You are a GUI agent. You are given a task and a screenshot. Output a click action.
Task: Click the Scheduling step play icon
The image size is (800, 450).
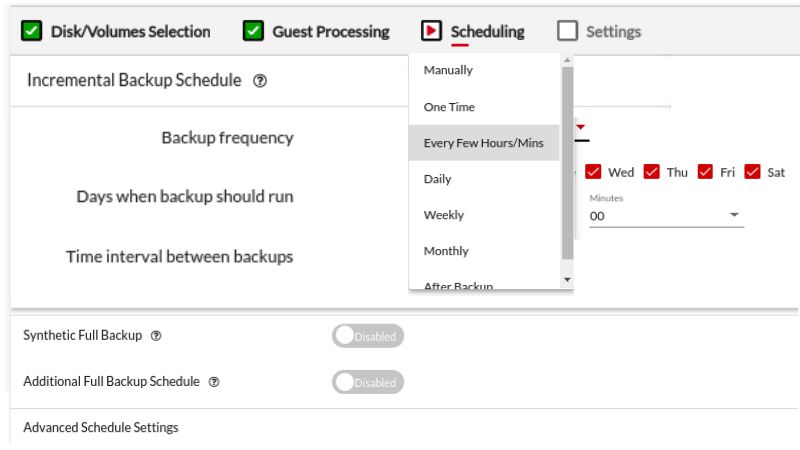431,31
